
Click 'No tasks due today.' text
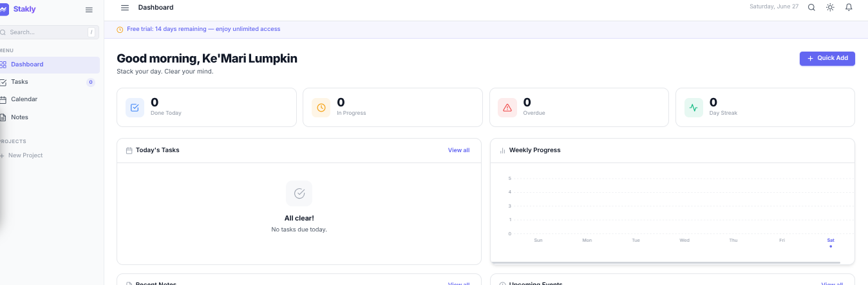pos(299,230)
